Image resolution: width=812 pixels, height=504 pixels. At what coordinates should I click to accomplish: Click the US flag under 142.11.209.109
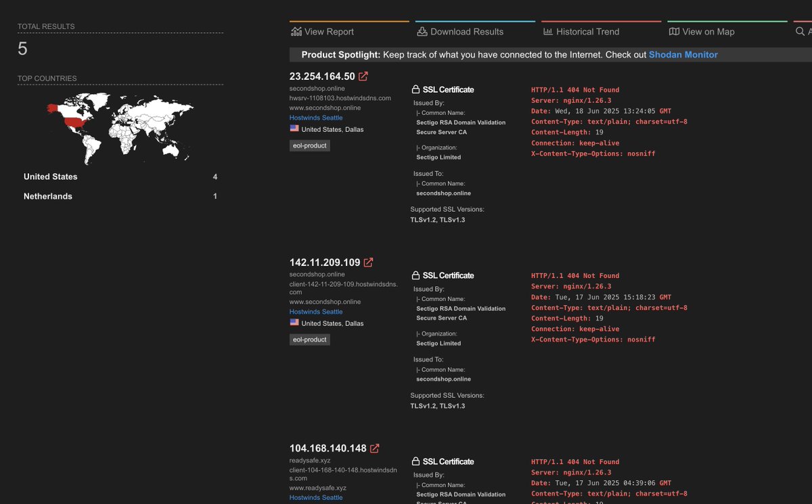[294, 322]
